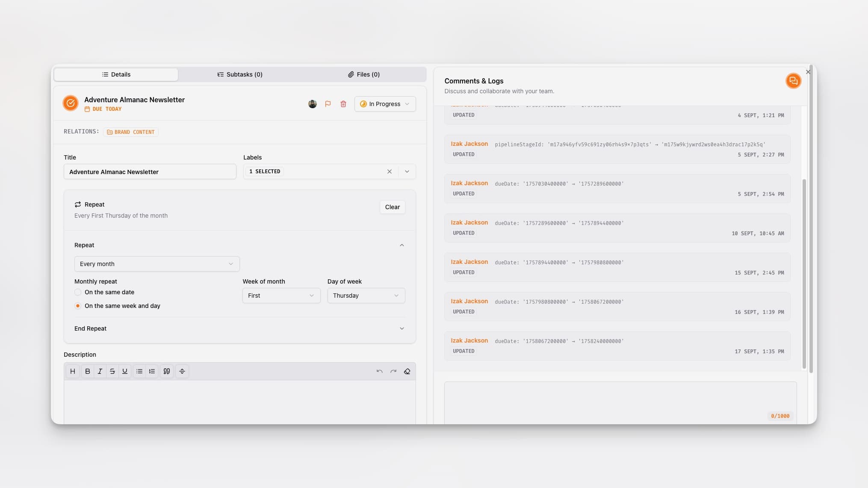Select 'On the same date' radio
The image size is (868, 488).
78,292
